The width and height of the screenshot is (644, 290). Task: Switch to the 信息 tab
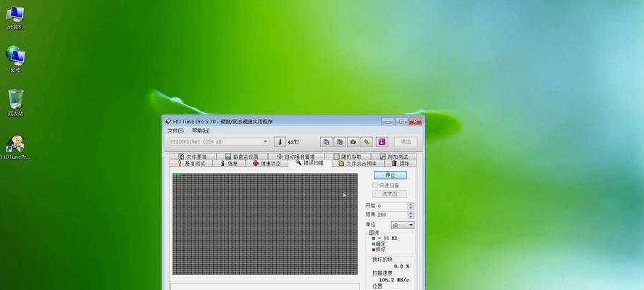pyautogui.click(x=229, y=163)
